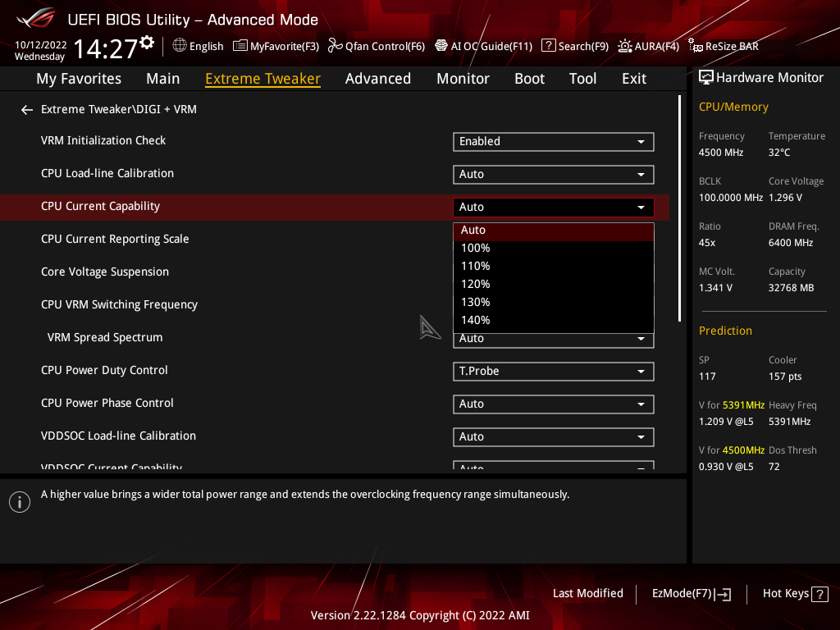840x630 pixels.
Task: Select 140% current capability
Action: tap(554, 321)
